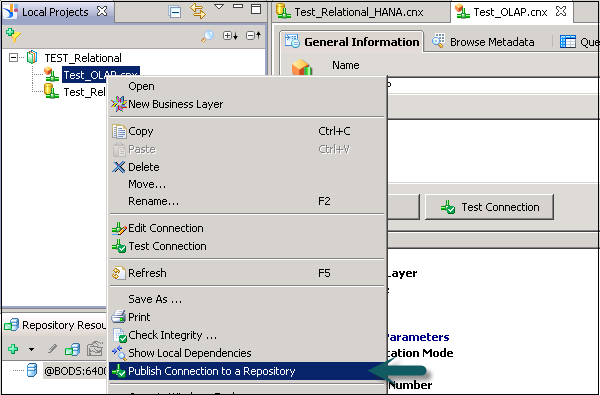Select Test_OLAP.cnx in the tree

coord(101,75)
